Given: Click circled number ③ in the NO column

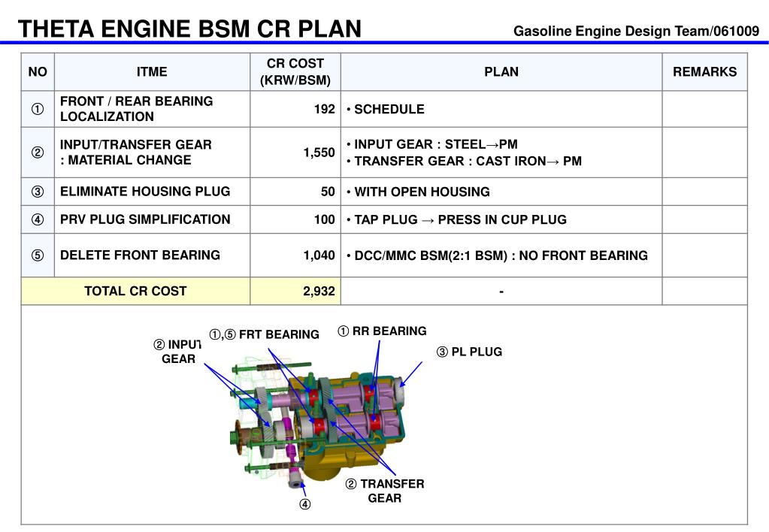Looking at the screenshot, I should (x=38, y=192).
